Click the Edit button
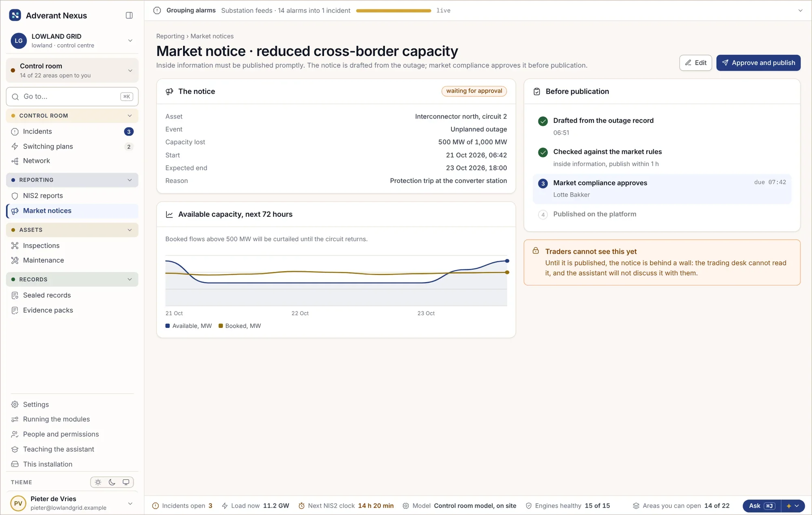The width and height of the screenshot is (812, 515). [x=695, y=63]
